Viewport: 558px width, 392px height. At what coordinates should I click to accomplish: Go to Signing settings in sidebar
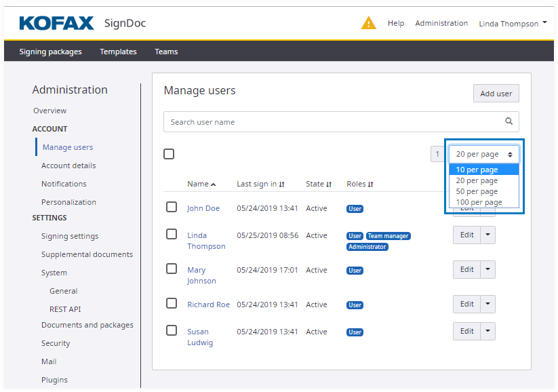click(70, 236)
